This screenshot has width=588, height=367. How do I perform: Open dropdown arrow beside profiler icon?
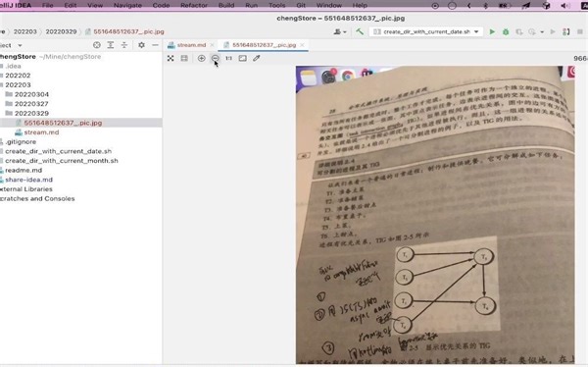click(x=542, y=32)
